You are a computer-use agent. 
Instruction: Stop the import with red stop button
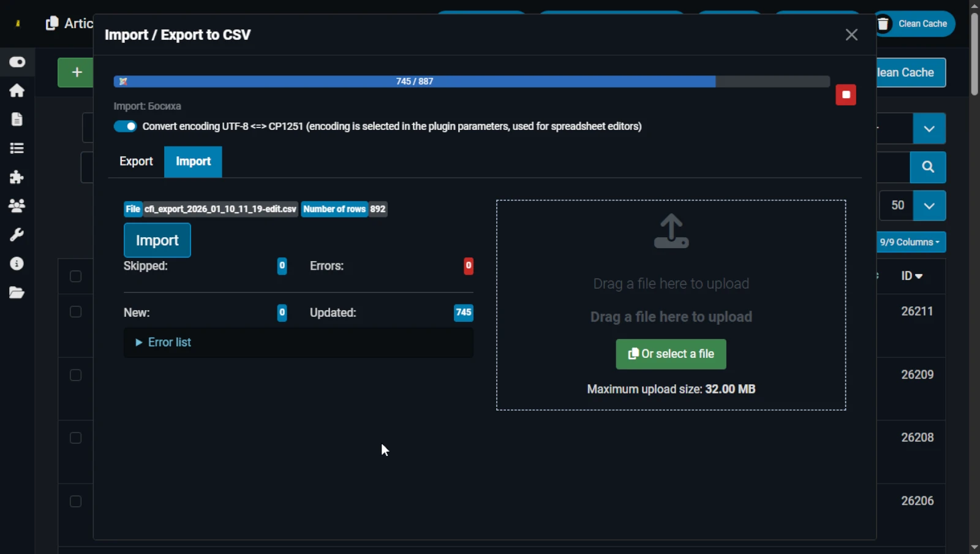[845, 95]
